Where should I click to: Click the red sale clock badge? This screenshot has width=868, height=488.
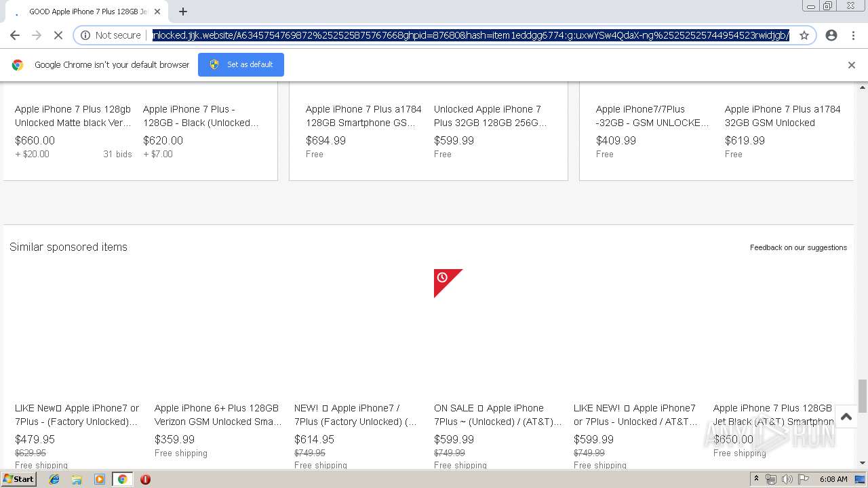[x=446, y=280]
